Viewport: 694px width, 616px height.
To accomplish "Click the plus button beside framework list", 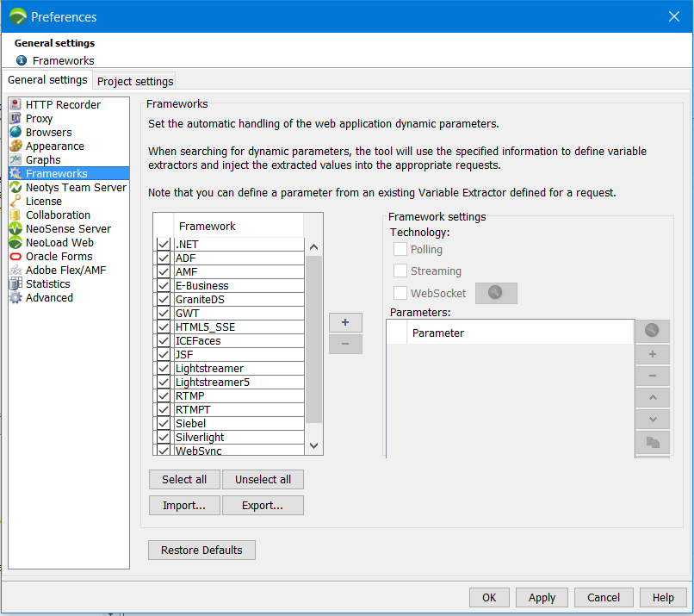I will point(345,322).
